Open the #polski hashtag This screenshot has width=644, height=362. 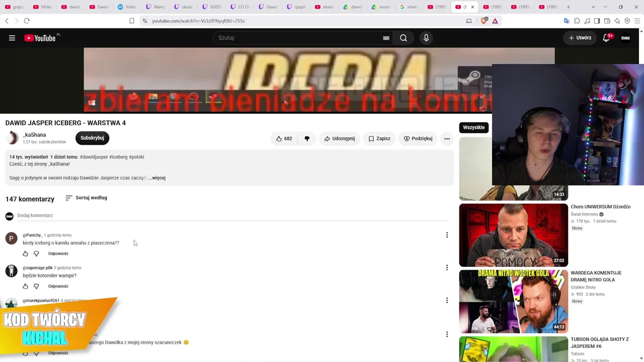point(136,157)
